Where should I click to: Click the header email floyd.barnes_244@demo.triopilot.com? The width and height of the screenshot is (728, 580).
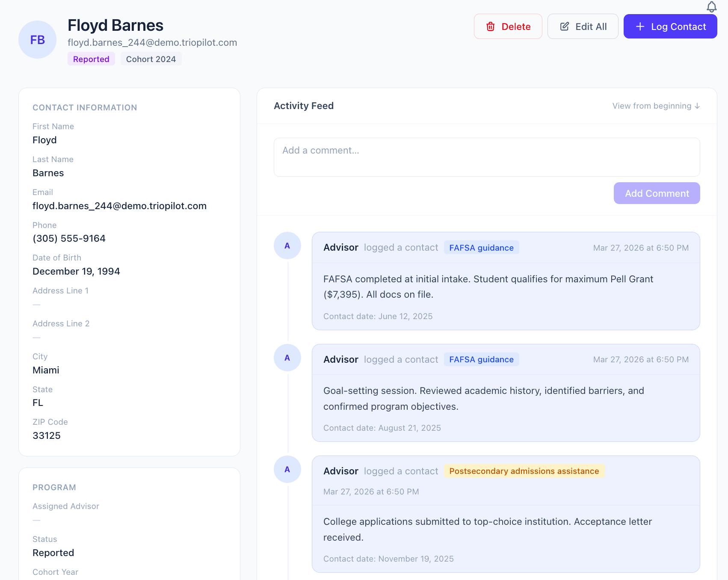pos(152,43)
